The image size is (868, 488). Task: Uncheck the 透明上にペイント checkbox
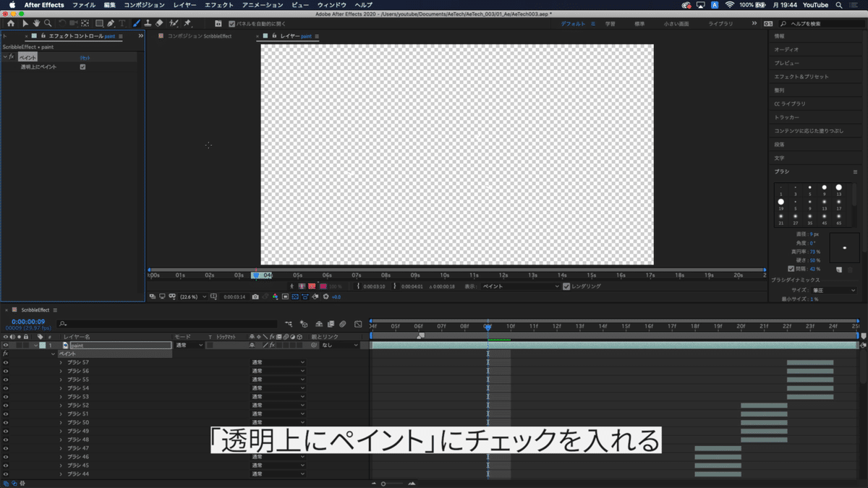[x=83, y=67]
